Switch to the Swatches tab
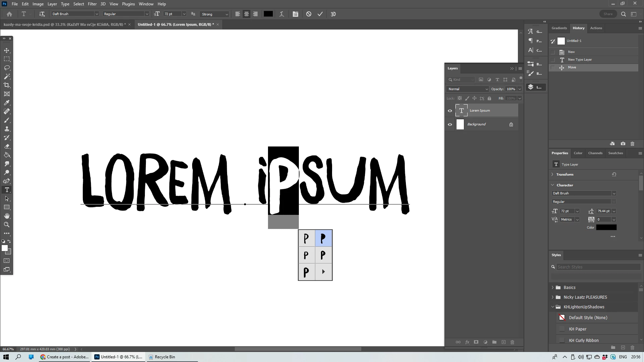The height and width of the screenshot is (362, 644). click(x=615, y=153)
